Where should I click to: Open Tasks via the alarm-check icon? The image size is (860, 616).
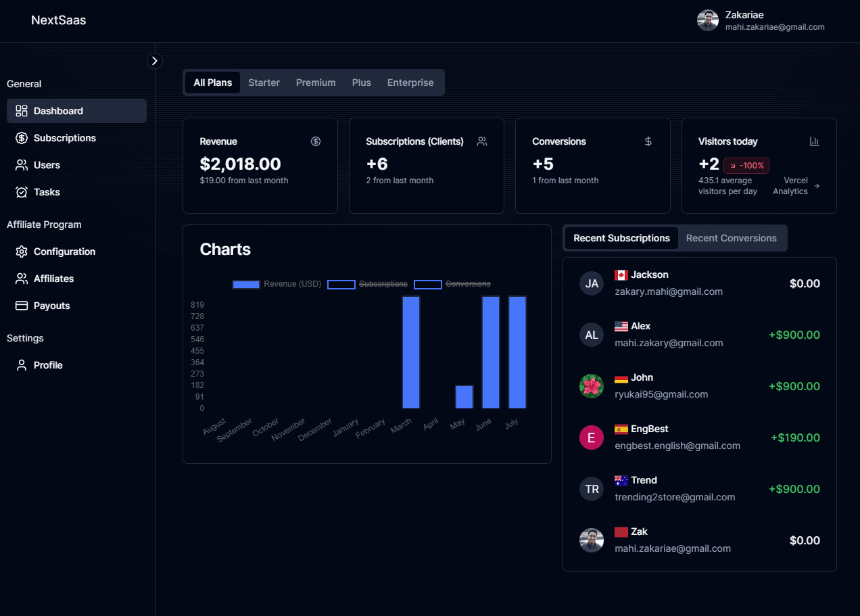[x=22, y=192]
